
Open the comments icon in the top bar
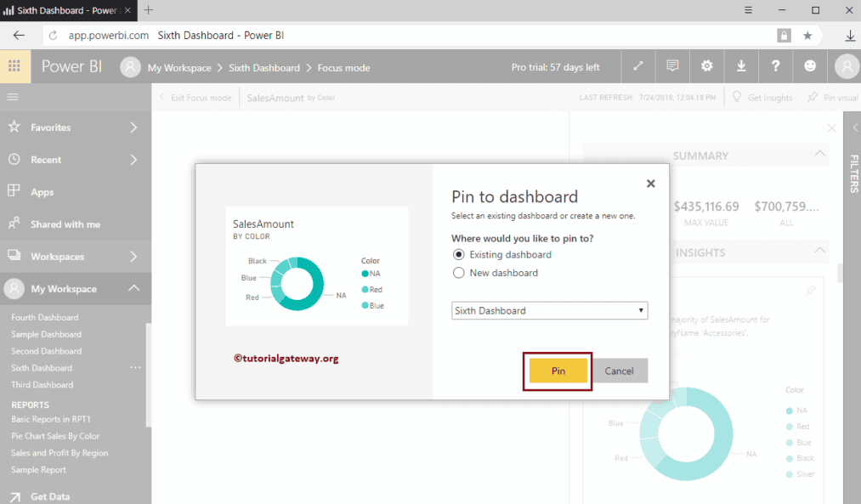(x=672, y=65)
